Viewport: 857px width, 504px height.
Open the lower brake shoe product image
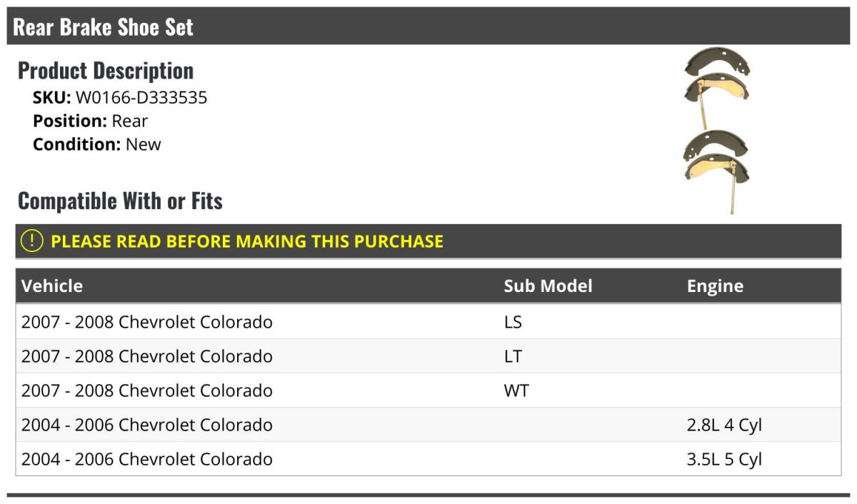click(716, 167)
